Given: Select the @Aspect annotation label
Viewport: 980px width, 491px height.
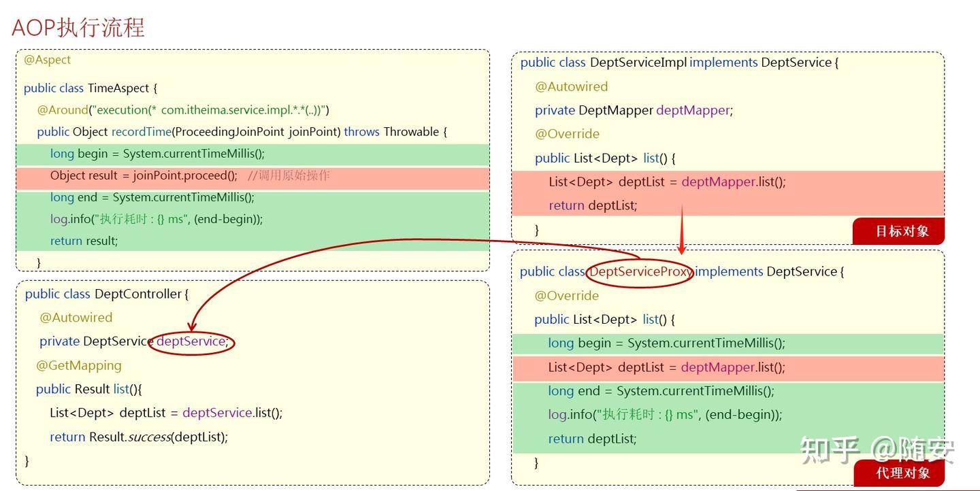Looking at the screenshot, I should [x=47, y=60].
